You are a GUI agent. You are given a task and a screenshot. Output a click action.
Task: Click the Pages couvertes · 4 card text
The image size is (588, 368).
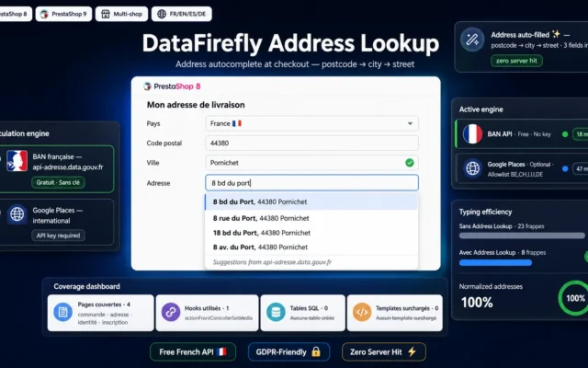[104, 305]
